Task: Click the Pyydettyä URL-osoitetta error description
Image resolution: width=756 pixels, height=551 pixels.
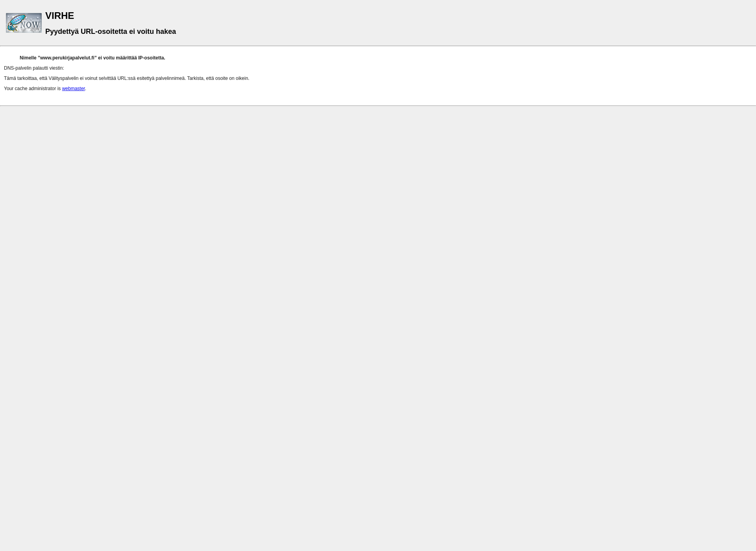Action: [110, 31]
